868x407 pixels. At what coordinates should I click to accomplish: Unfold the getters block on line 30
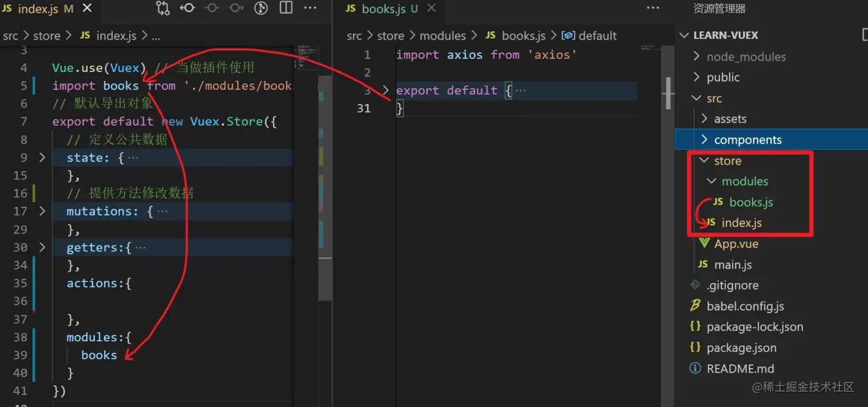tap(42, 247)
